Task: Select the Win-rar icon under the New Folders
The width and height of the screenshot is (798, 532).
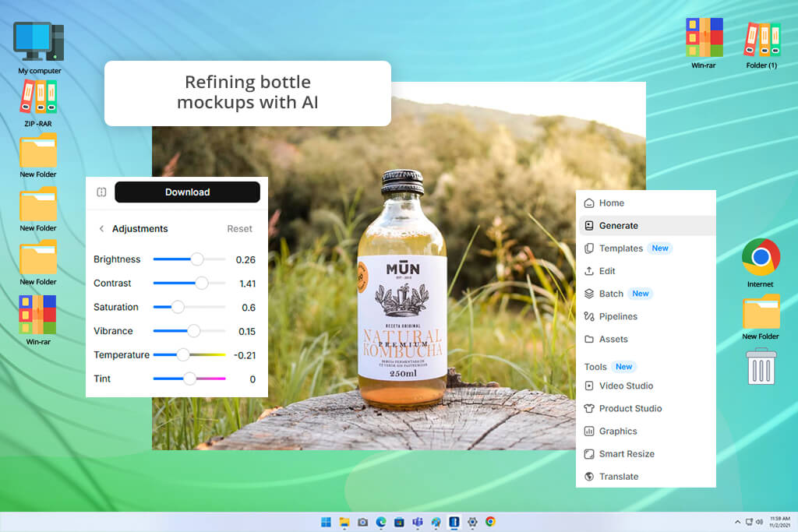Action: (38, 320)
